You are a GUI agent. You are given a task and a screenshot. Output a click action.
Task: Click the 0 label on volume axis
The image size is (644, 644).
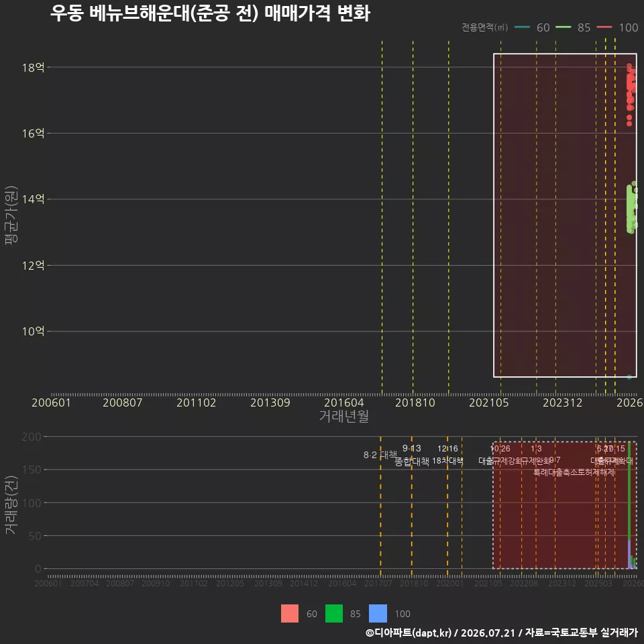(38, 569)
